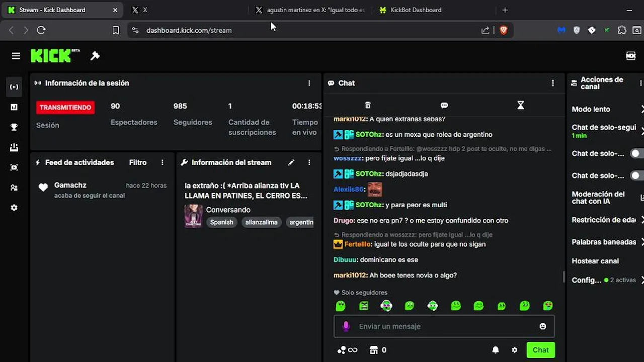Click the share icon in the address bar

click(x=486, y=30)
